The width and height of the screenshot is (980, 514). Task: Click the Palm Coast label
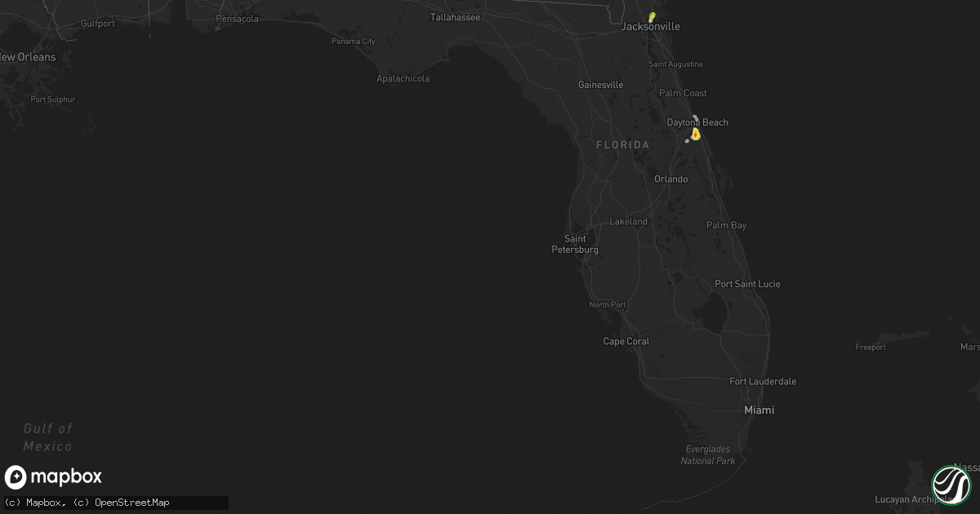684,94
